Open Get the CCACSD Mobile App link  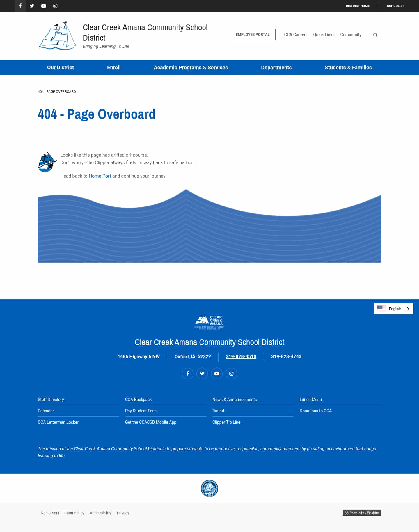[151, 422]
